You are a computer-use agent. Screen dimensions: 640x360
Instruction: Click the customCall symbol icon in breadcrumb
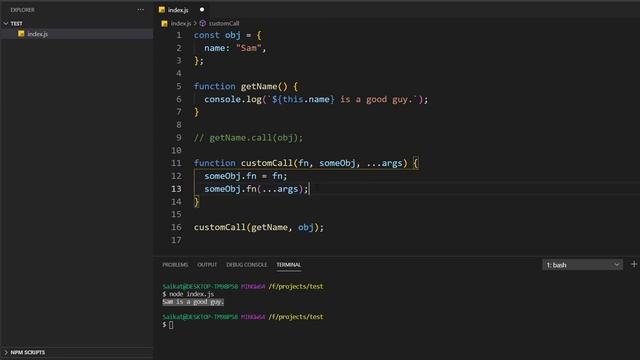point(203,24)
